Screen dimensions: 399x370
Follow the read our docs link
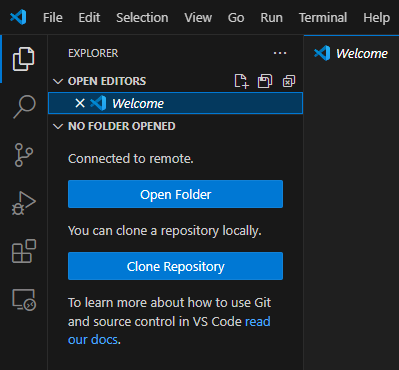coord(258,322)
